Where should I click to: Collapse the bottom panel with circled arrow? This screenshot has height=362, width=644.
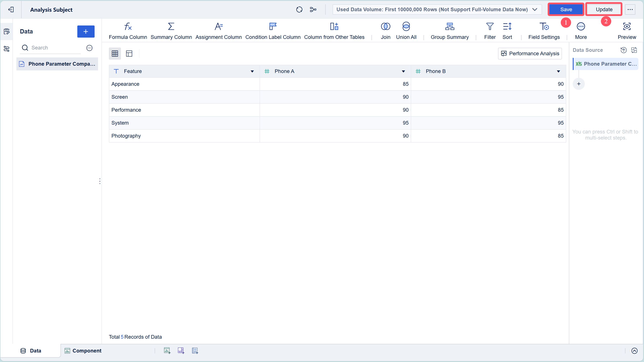(634, 351)
